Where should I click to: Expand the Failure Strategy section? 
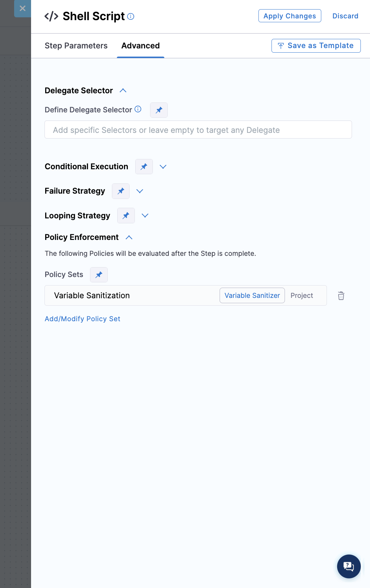pos(140,191)
